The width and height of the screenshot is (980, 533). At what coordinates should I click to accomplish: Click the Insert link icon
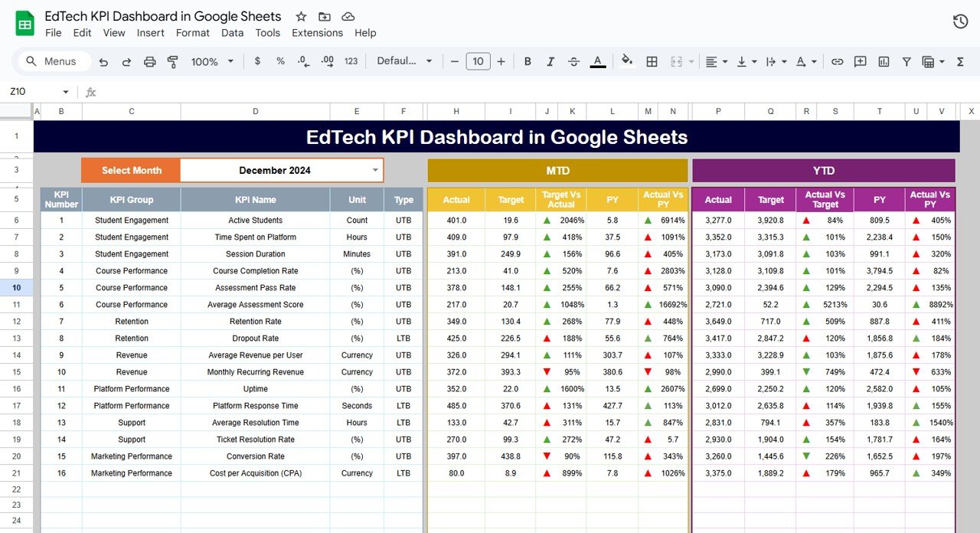point(837,61)
